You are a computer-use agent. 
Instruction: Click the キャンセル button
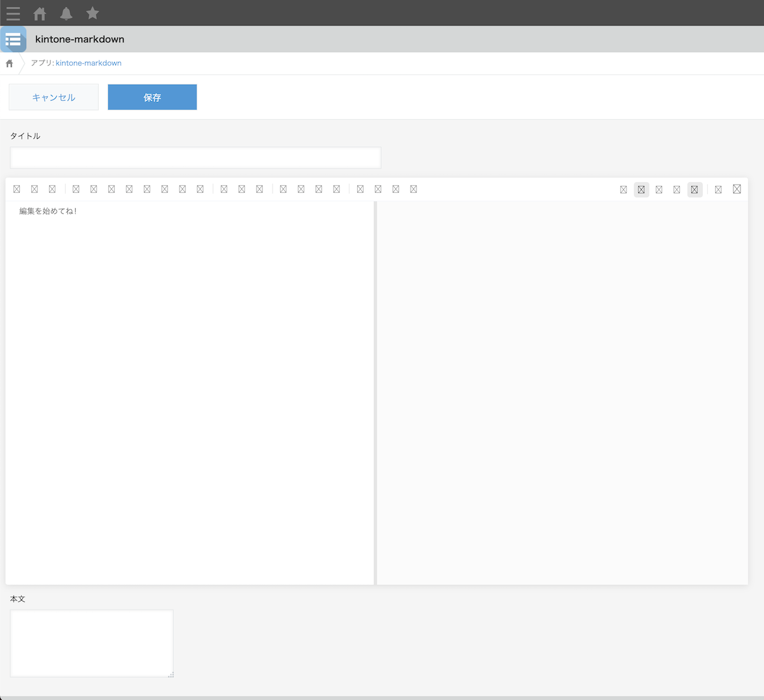pyautogui.click(x=53, y=97)
